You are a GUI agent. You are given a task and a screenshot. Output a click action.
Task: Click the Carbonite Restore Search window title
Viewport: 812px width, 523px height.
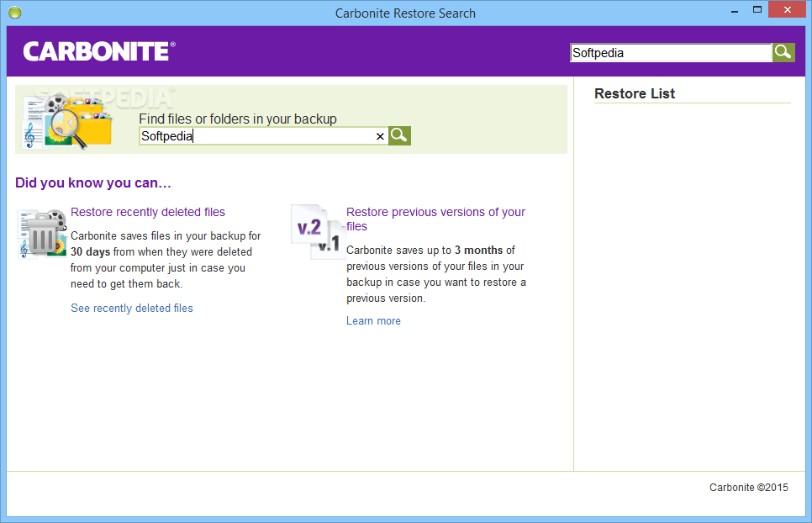(x=405, y=13)
